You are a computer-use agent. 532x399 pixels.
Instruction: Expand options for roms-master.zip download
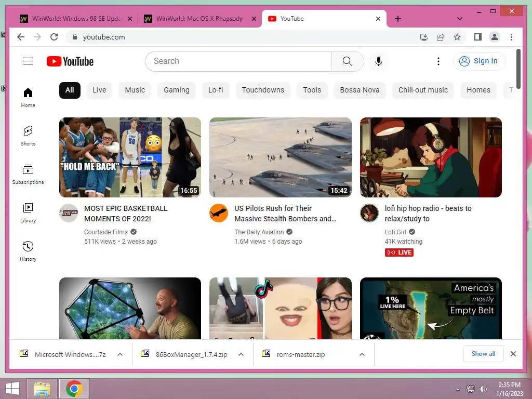[362, 354]
